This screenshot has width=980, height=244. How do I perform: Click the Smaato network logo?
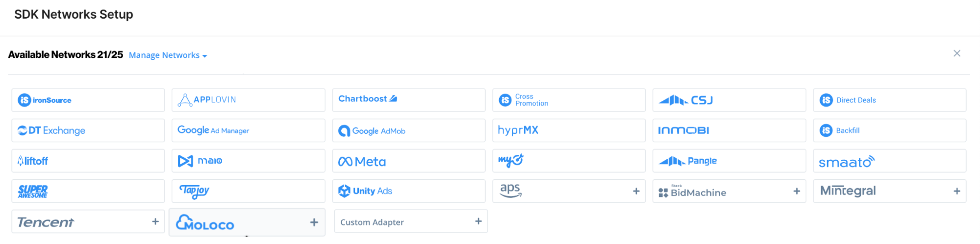click(847, 162)
